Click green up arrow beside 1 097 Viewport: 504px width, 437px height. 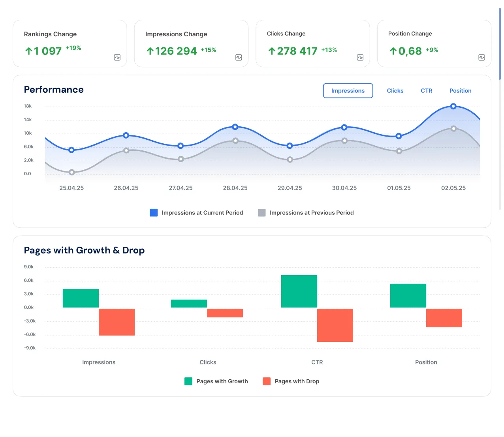(29, 51)
